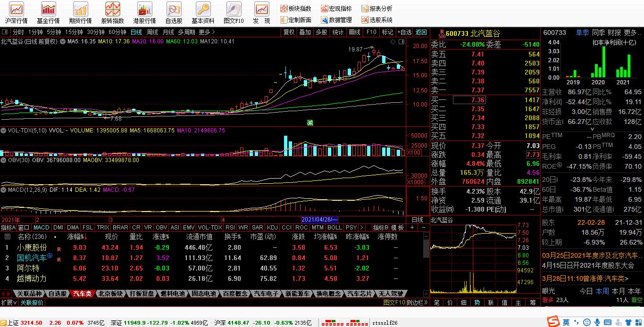Toggle 多股 multi-stock view
Image resolution: width=644 pixels, height=327 pixels.
pyautogui.click(x=322, y=32)
